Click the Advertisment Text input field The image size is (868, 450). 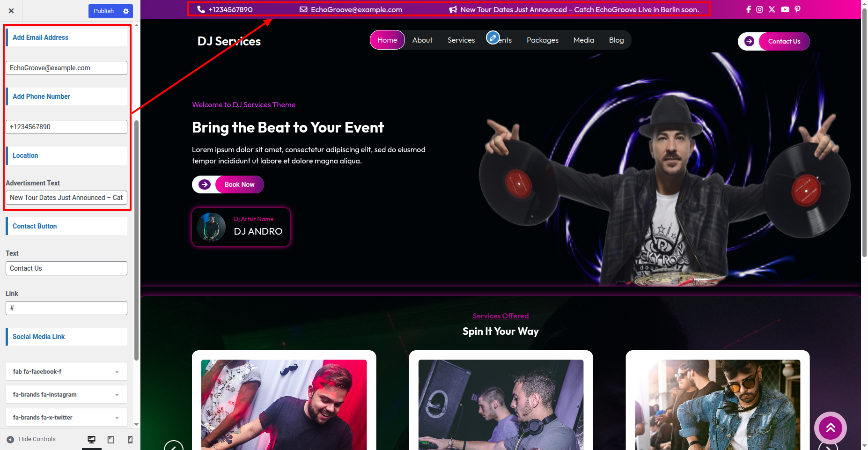pos(66,198)
